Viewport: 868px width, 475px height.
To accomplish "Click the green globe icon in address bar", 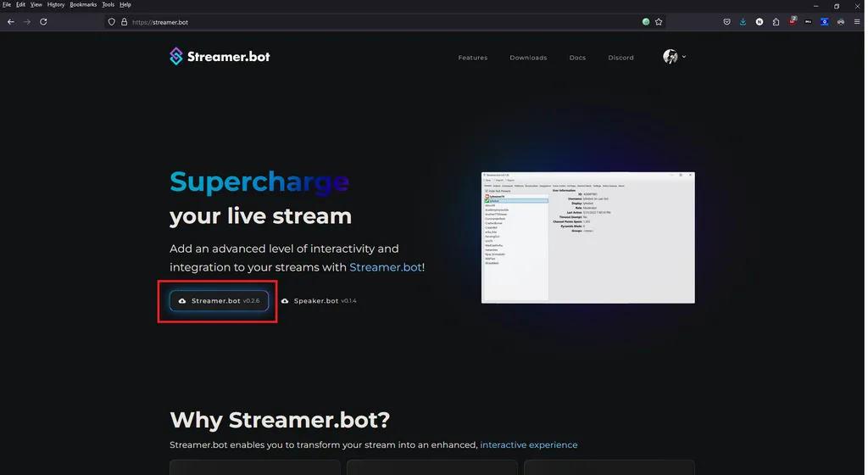I will coord(645,22).
